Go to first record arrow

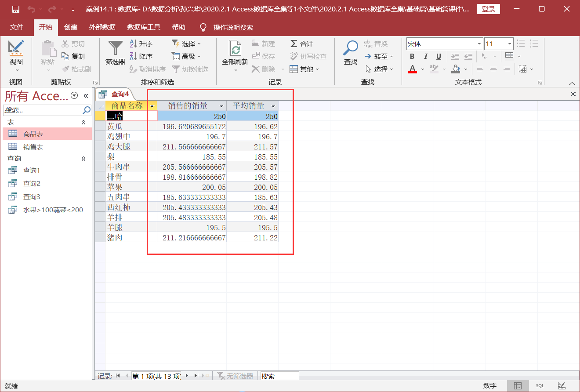pyautogui.click(x=118, y=376)
